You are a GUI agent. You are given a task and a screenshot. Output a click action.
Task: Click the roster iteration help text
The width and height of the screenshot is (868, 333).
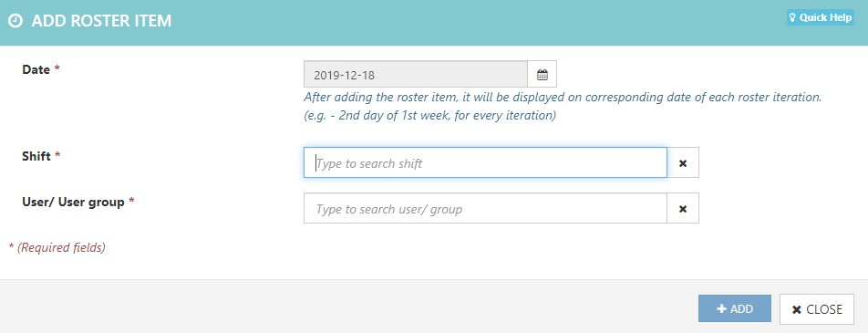tap(563, 97)
